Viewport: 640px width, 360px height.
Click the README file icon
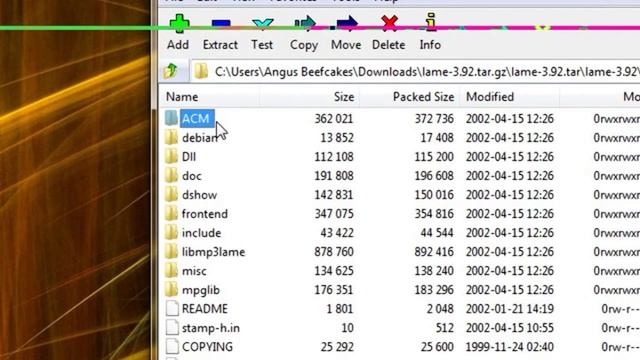(172, 309)
